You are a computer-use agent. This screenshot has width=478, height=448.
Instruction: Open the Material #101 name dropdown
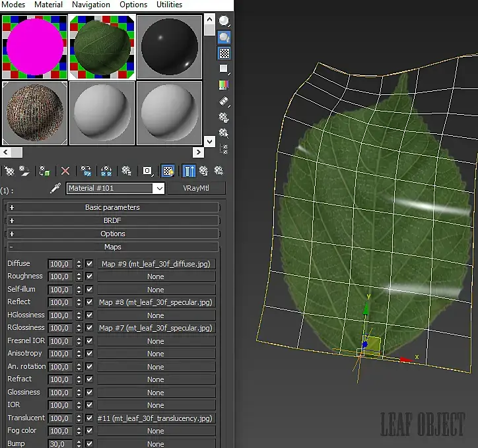pyautogui.click(x=158, y=189)
